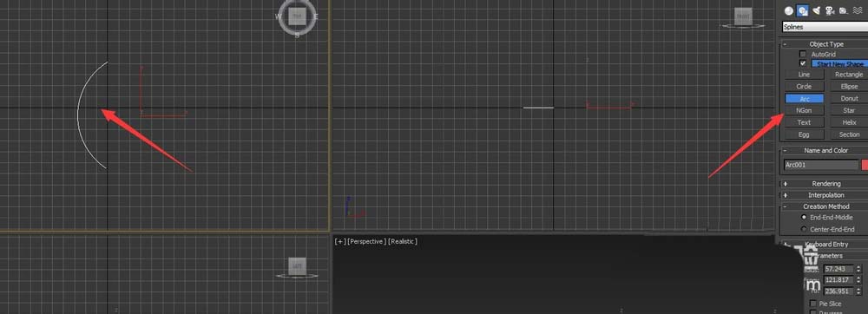Open the Helpers category icon

click(x=843, y=10)
